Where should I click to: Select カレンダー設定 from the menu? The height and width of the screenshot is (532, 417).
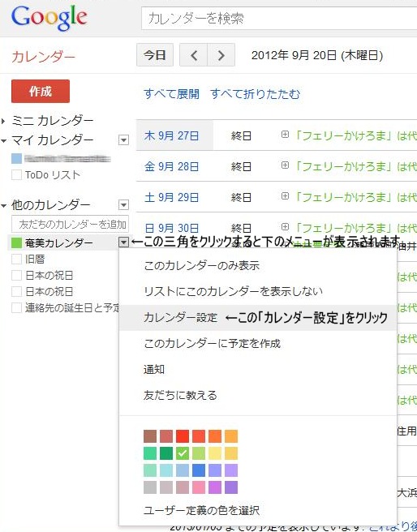(180, 318)
